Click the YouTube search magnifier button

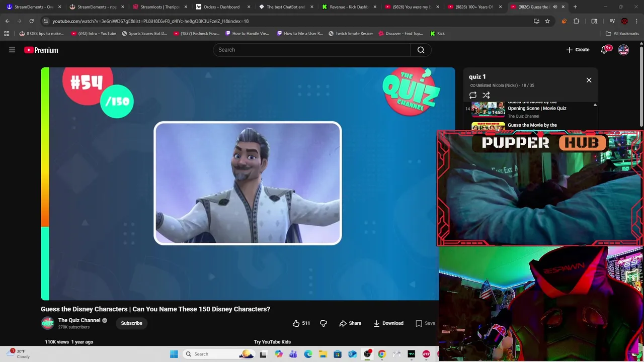pyautogui.click(x=421, y=50)
